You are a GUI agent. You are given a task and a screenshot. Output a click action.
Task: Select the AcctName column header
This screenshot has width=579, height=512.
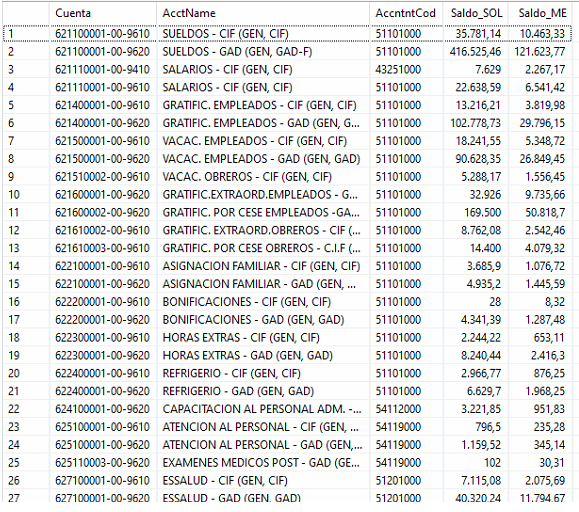(x=263, y=13)
